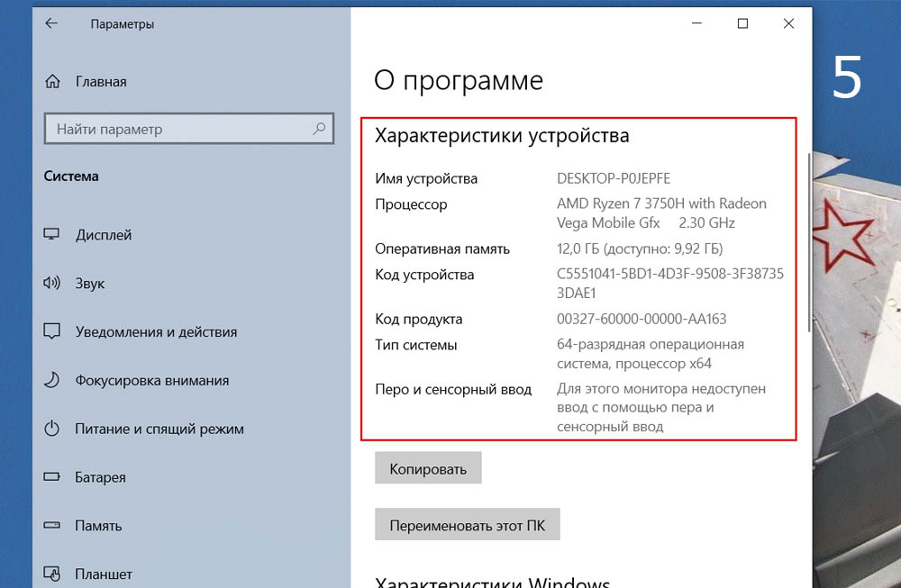Open Уведомления и действия page

(x=156, y=332)
